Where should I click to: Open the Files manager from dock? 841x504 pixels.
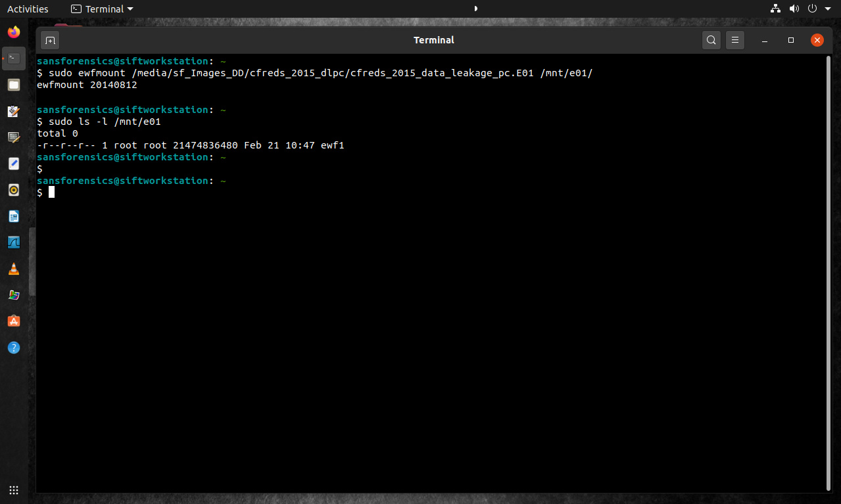click(14, 85)
